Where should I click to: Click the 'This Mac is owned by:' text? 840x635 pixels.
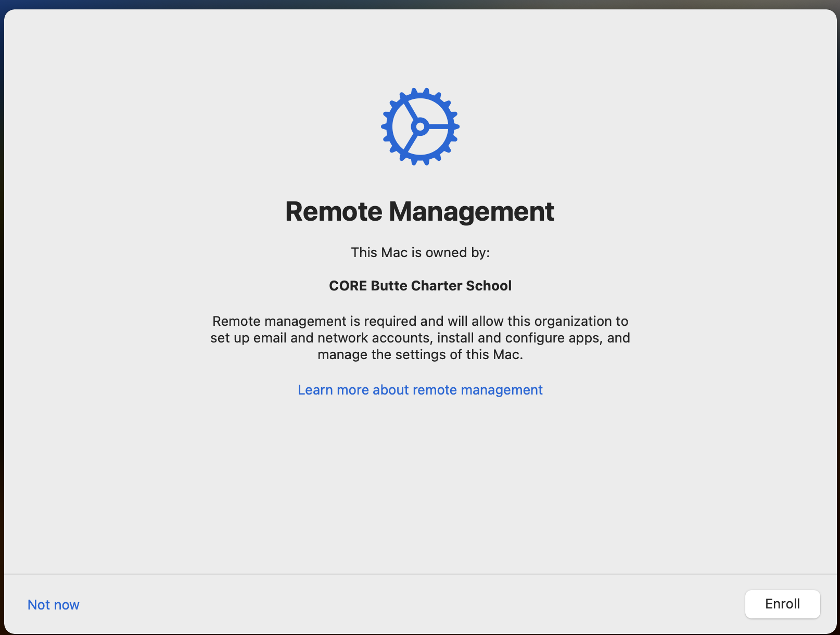click(x=420, y=252)
